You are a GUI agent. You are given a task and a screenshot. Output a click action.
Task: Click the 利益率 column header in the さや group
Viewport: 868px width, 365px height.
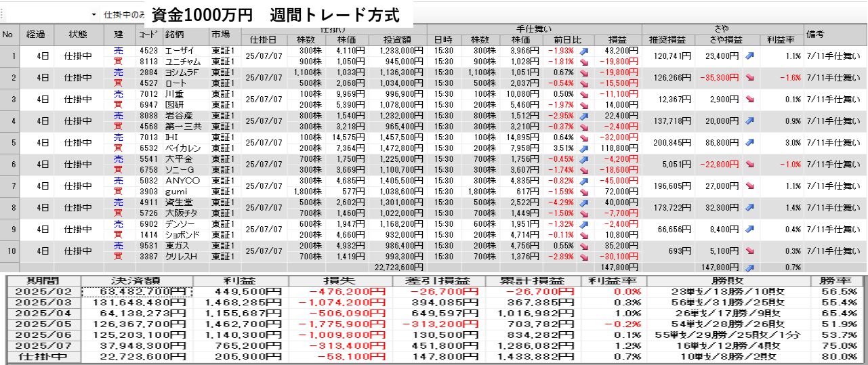coord(781,39)
